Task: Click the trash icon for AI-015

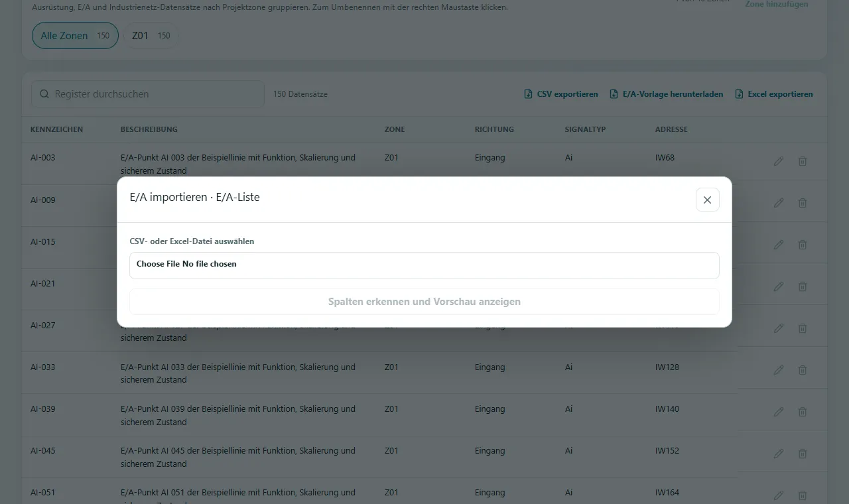Action: tap(803, 245)
